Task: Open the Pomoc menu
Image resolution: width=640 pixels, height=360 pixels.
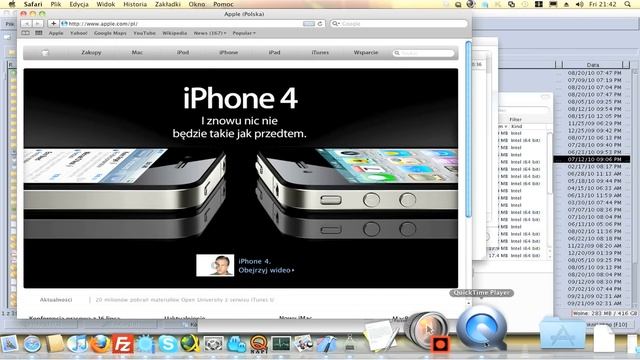Action: 223,4
